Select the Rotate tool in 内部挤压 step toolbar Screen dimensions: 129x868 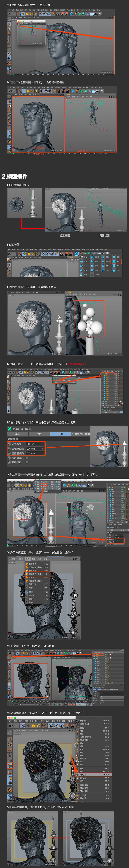[x=39, y=725]
